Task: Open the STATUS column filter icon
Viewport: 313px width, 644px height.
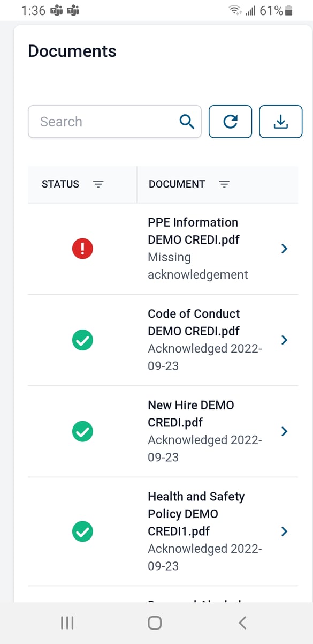Action: coord(98,184)
